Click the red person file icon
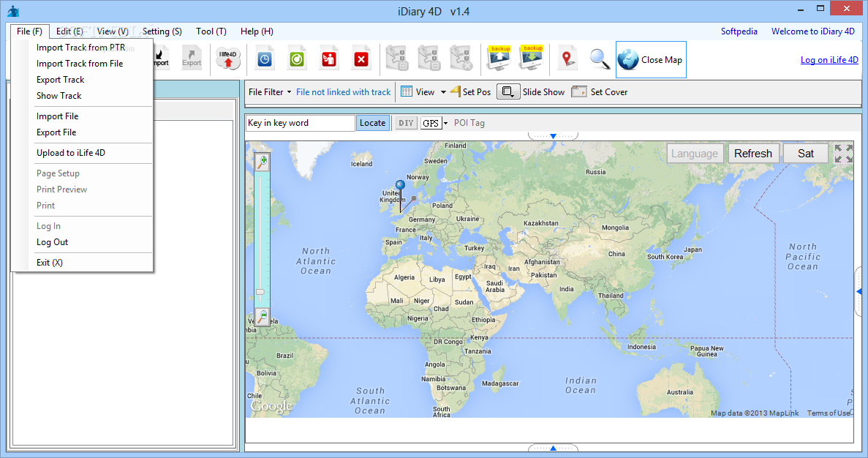The height and width of the screenshot is (458, 868). [x=329, y=58]
